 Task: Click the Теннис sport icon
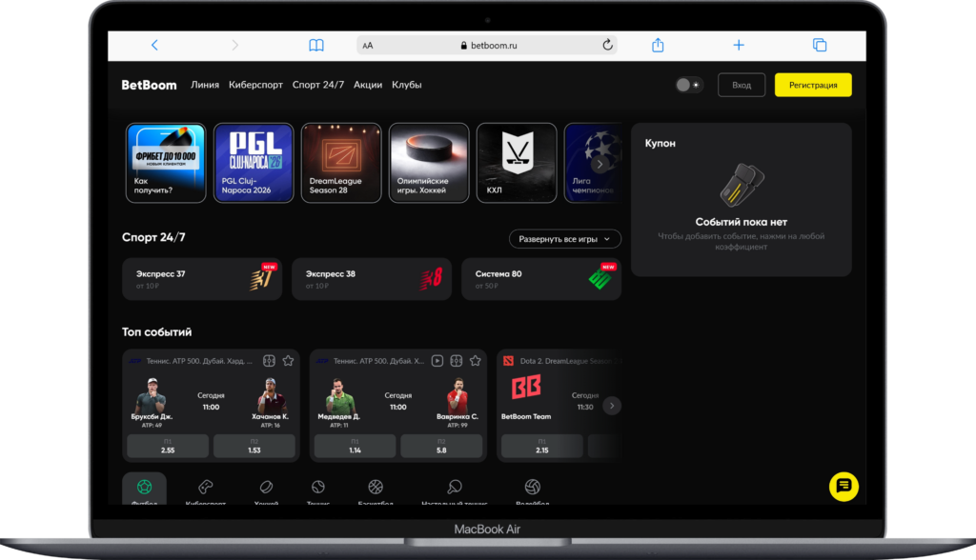click(x=319, y=489)
